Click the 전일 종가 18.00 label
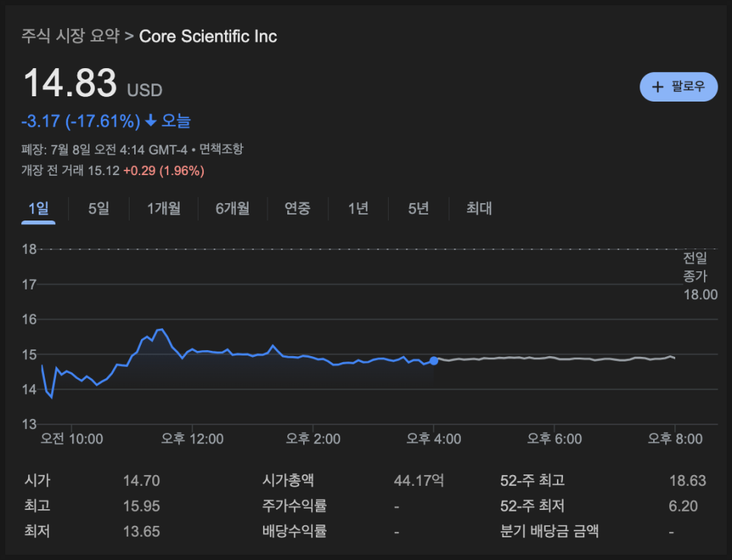The height and width of the screenshot is (560, 732). [x=700, y=276]
